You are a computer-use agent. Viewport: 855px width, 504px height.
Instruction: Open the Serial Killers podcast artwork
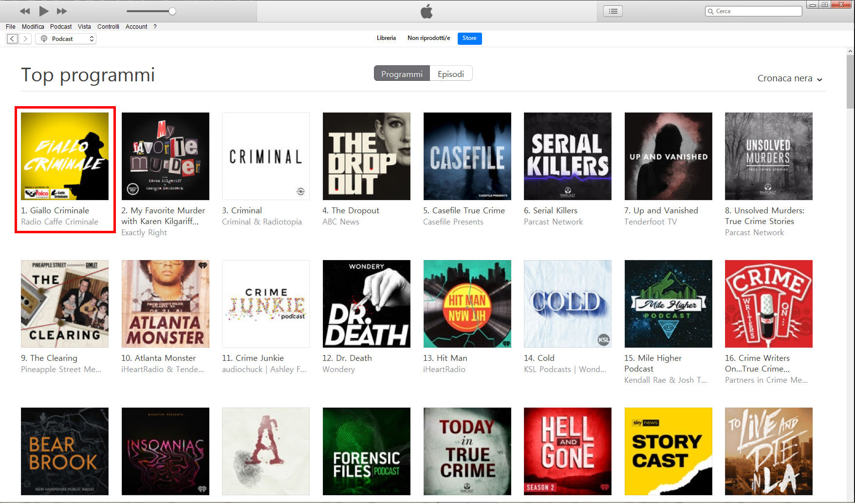coord(568,156)
